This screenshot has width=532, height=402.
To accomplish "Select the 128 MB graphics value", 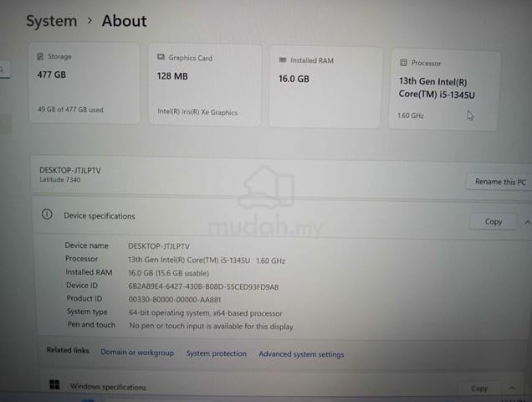I will [x=172, y=76].
